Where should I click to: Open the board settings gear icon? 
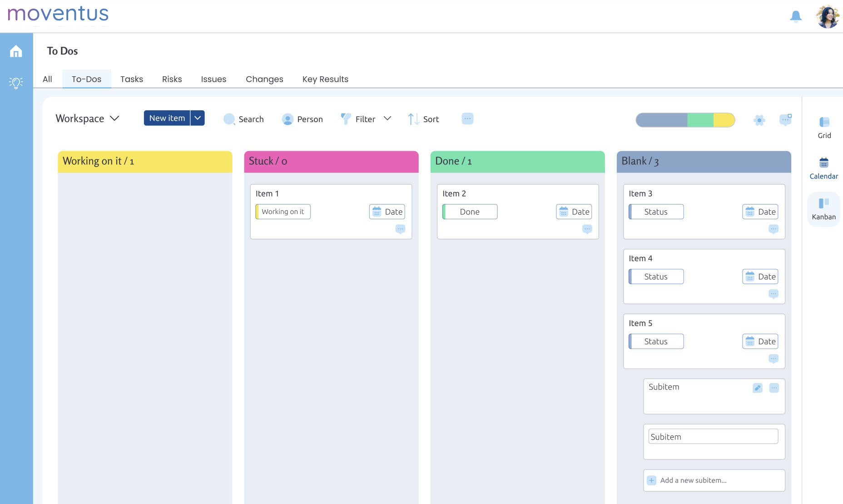pyautogui.click(x=759, y=120)
